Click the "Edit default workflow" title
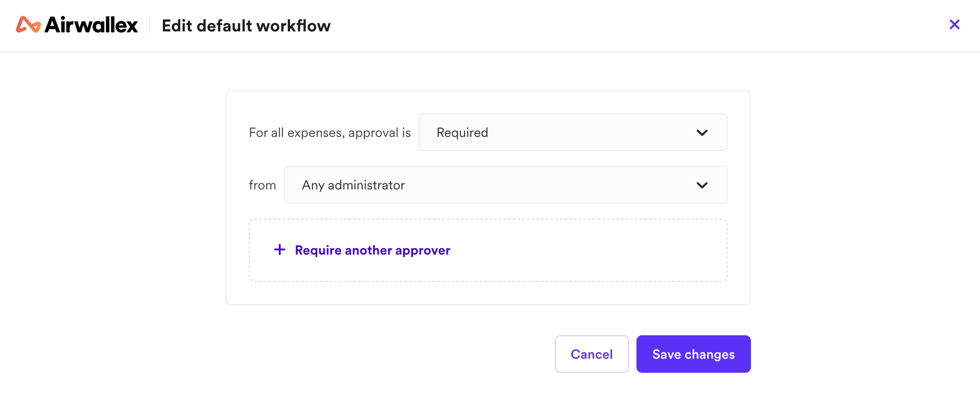980x407 pixels. [246, 26]
